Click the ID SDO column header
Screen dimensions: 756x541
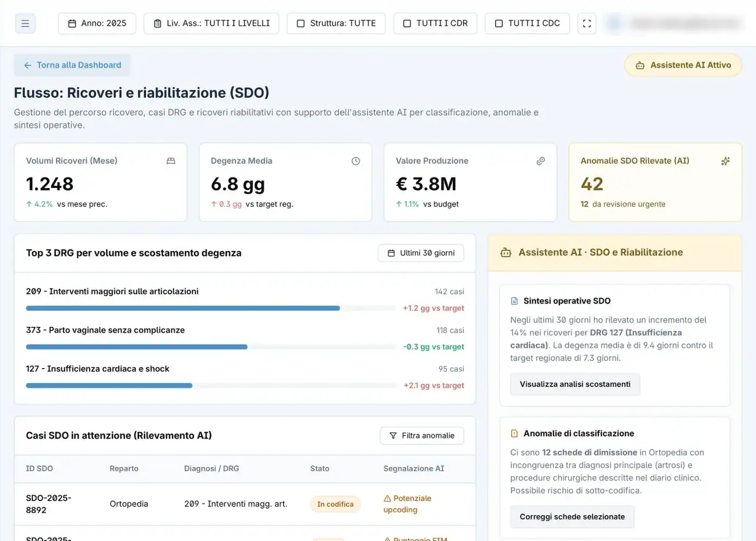(39, 469)
